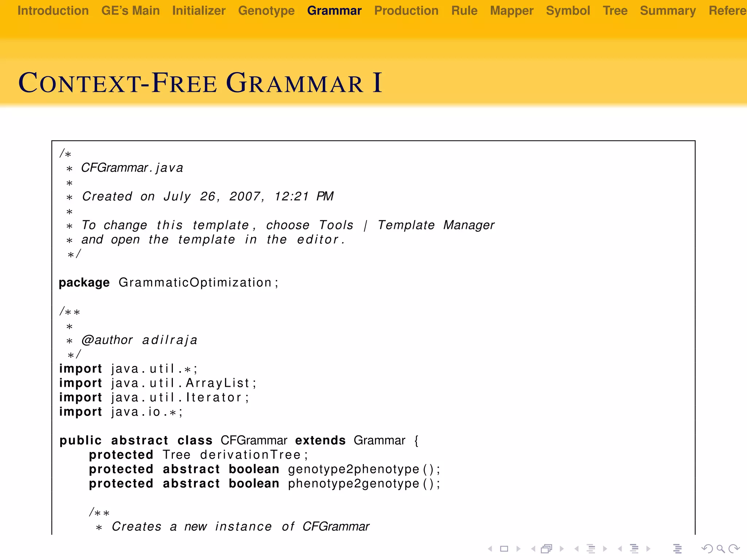747x560 pixels.
Task: Click the magnifier search icon
Action: click(x=721, y=549)
